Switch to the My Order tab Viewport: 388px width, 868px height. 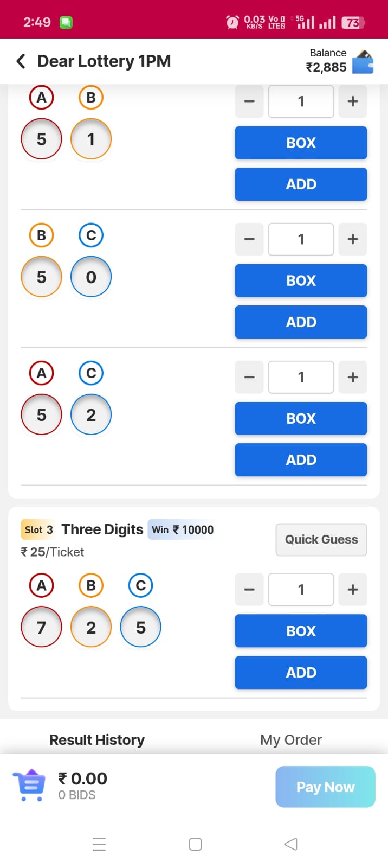[291, 740]
